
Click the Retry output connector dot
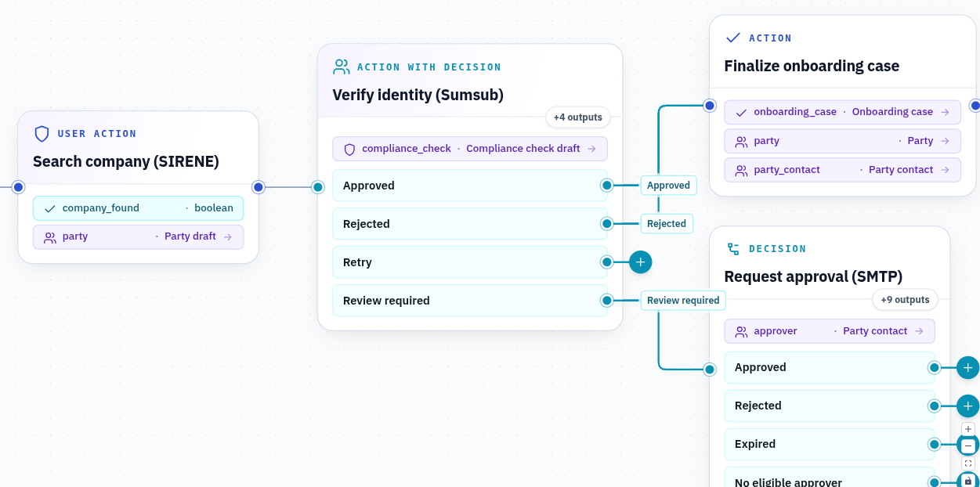click(606, 262)
